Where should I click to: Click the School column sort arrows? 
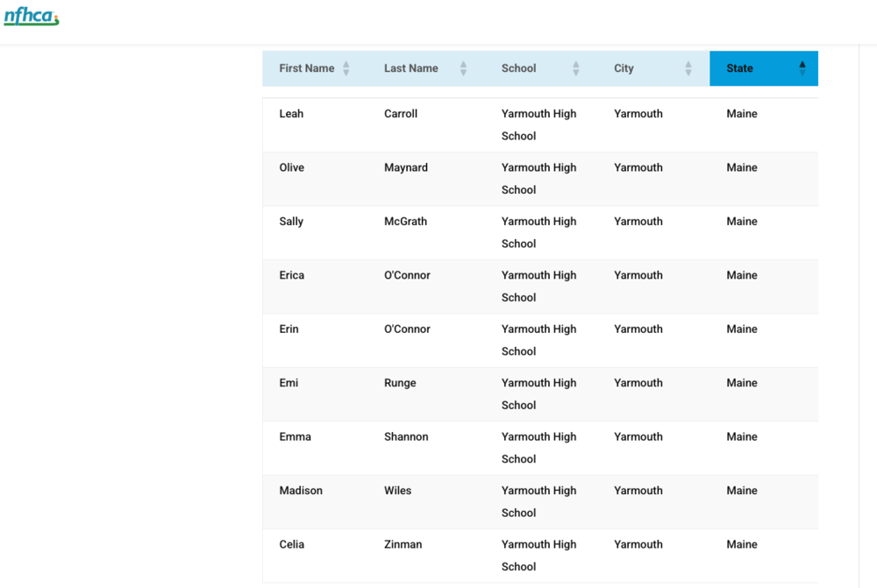(576, 68)
